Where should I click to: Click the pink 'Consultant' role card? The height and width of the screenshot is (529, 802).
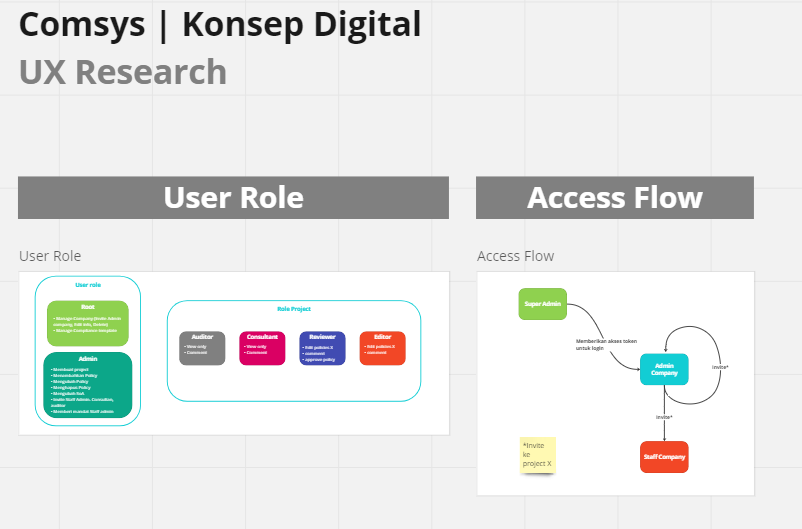[x=262, y=348]
